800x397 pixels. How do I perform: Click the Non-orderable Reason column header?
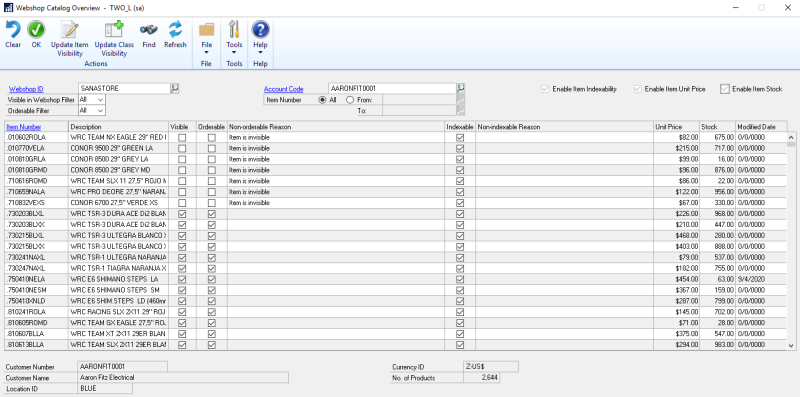(x=336, y=127)
